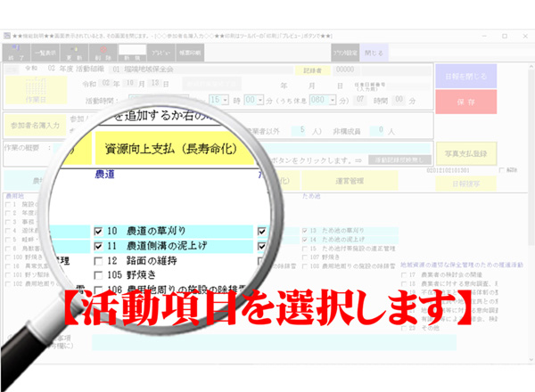Open the プレビュー print preview
The width and height of the screenshot is (535, 392).
click(162, 52)
